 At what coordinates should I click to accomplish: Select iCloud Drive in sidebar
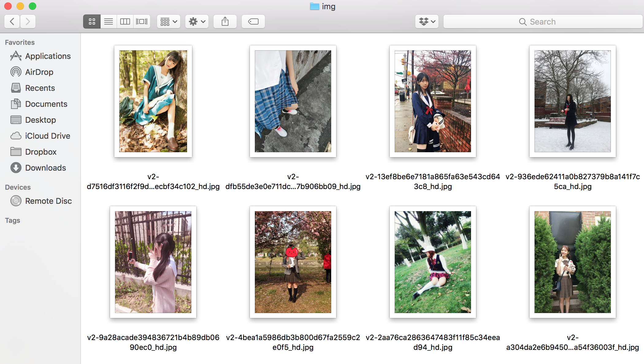click(47, 136)
